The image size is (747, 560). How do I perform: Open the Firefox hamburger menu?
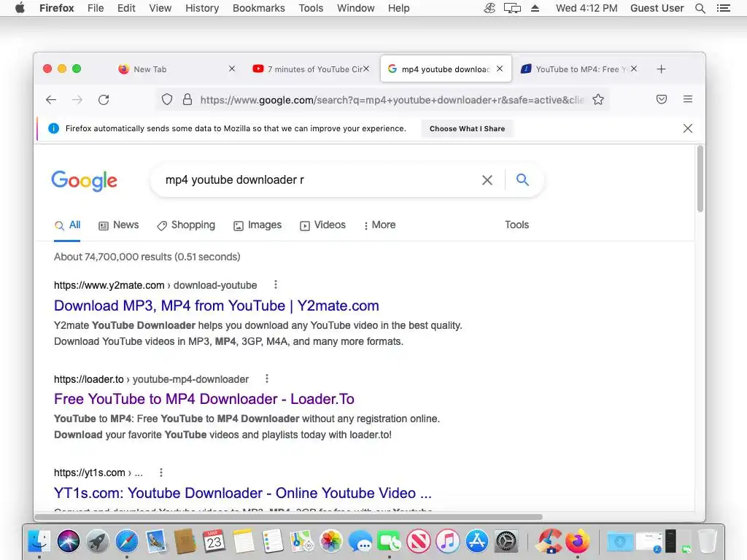tap(688, 99)
